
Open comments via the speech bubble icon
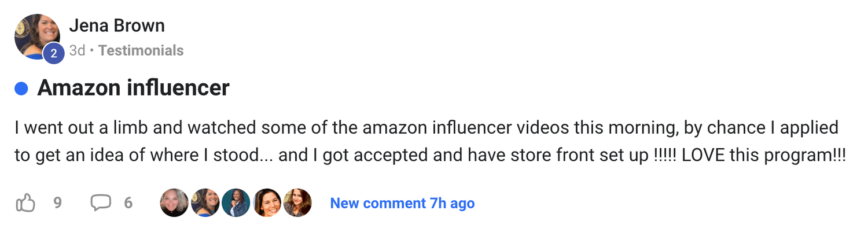101,203
